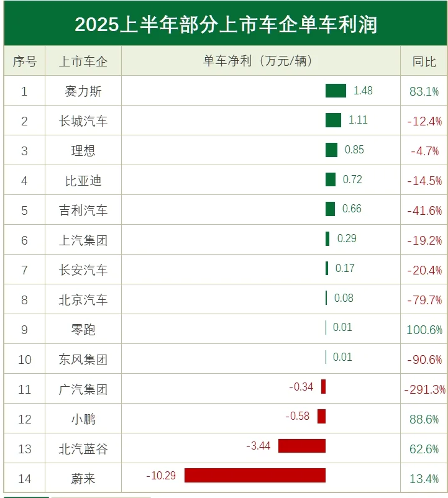This screenshot has width=448, height=498.
Task: Select the red bar for 北汽蓝谷
Action: [x=301, y=446]
